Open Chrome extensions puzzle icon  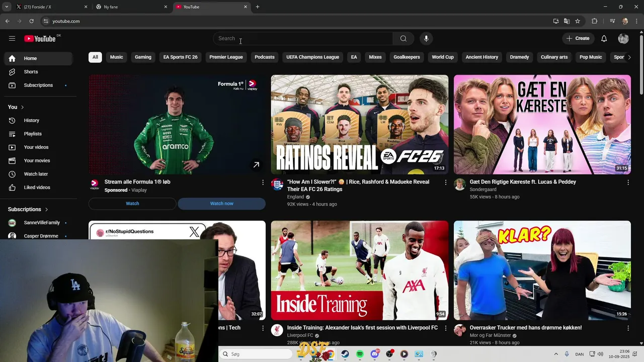pos(595,21)
